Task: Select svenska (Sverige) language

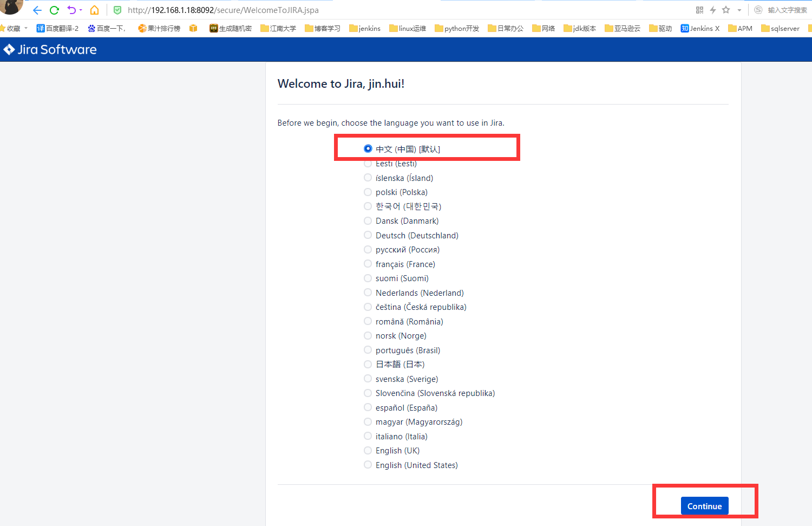Action: coord(368,379)
